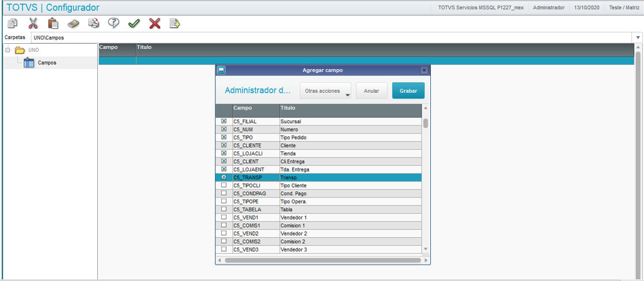Check the C5_CONDPAG checkbox

[x=224, y=193]
